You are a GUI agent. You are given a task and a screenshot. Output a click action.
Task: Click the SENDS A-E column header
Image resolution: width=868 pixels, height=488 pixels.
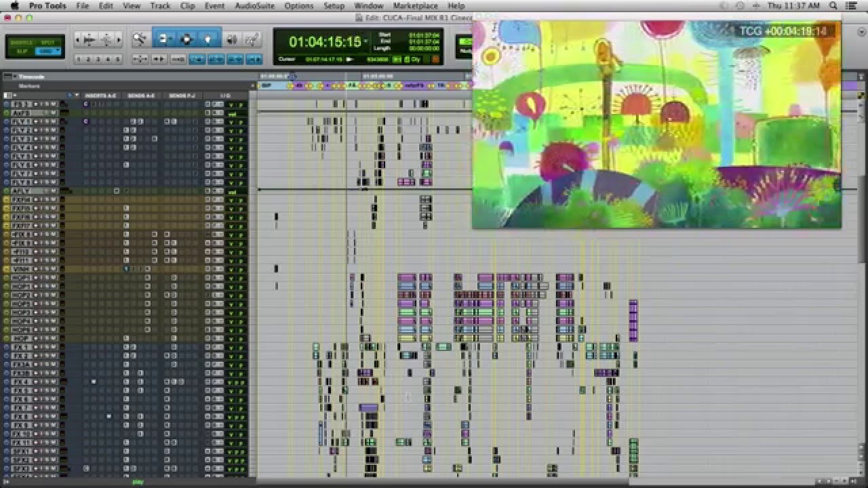coord(141,96)
